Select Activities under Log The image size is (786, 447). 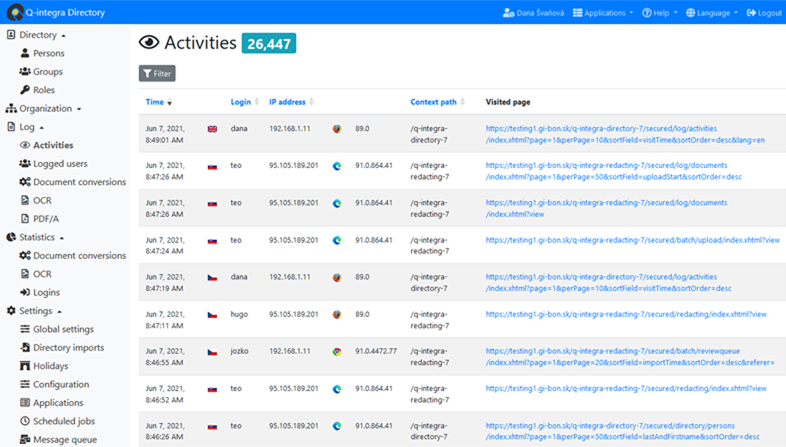(x=53, y=145)
